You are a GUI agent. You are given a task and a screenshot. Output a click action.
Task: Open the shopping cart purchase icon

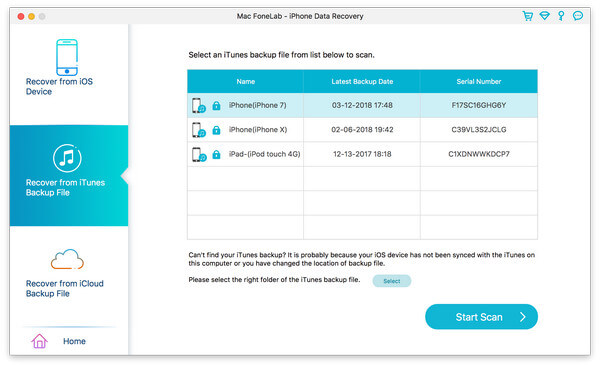coord(528,16)
